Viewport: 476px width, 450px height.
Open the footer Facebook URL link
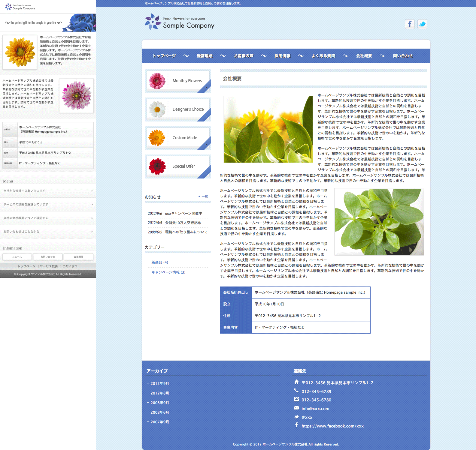pyautogui.click(x=332, y=426)
